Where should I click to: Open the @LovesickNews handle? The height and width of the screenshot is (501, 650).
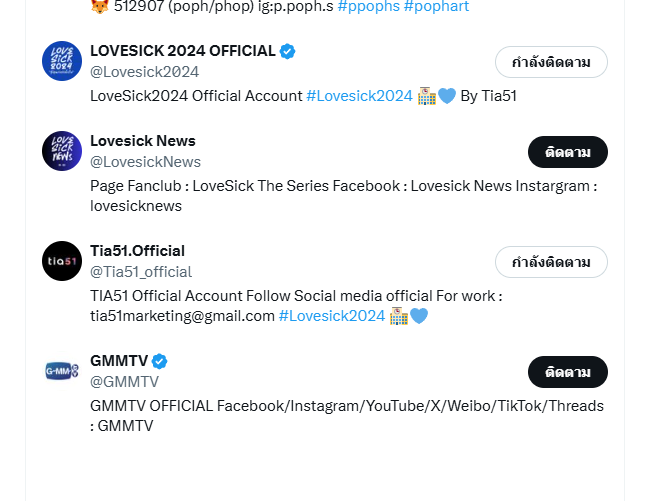coord(146,162)
